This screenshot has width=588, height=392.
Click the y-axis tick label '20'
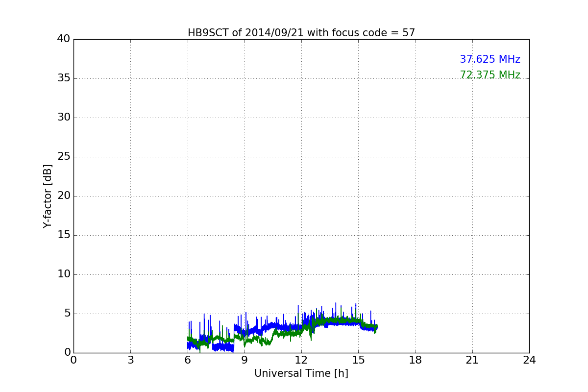click(x=64, y=196)
